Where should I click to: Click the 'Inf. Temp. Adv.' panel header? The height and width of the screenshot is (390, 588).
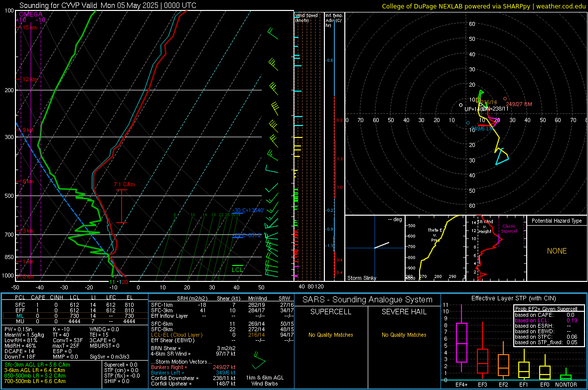[x=334, y=20]
